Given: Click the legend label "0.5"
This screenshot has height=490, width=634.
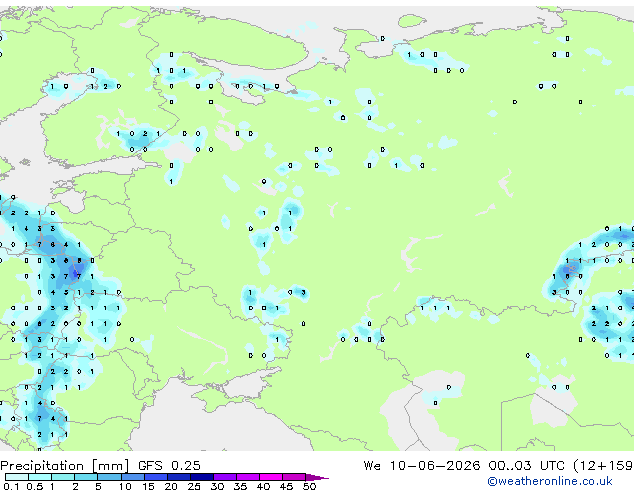Looking at the screenshot, I should pyautogui.click(x=34, y=486).
